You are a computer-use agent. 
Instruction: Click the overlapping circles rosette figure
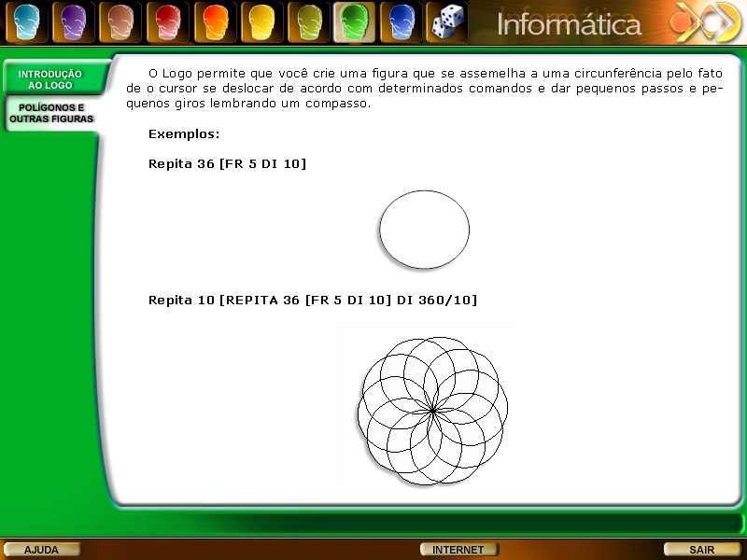pyautogui.click(x=432, y=411)
